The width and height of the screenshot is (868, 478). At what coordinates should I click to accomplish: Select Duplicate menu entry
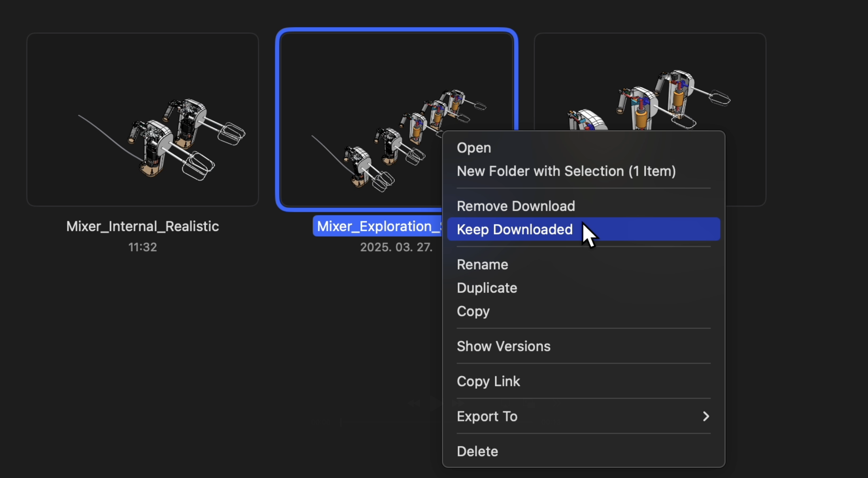pyautogui.click(x=583, y=288)
